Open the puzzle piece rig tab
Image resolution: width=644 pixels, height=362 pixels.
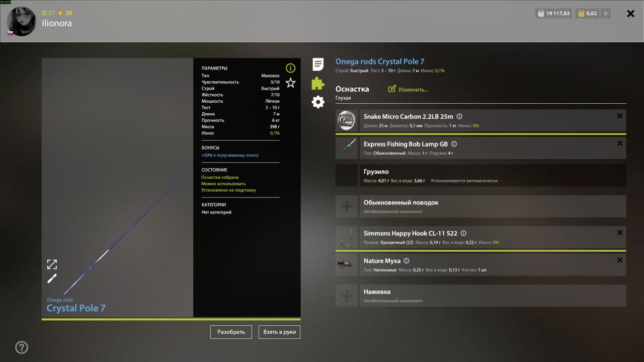(x=318, y=83)
